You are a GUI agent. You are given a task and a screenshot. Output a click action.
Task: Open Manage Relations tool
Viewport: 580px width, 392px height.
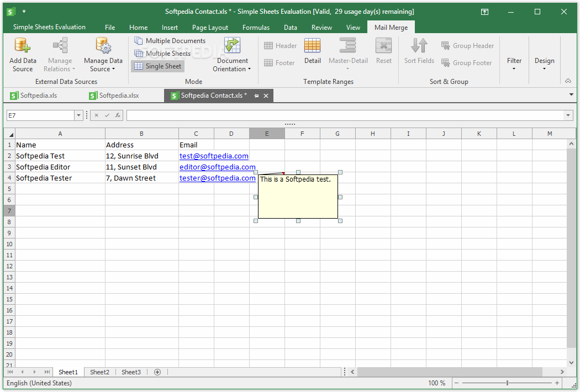click(x=60, y=55)
